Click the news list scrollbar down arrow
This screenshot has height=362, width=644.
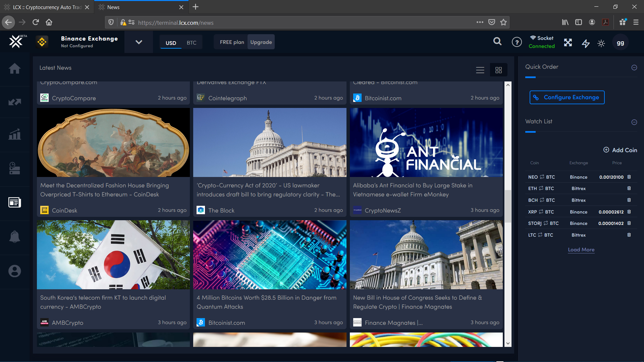508,343
